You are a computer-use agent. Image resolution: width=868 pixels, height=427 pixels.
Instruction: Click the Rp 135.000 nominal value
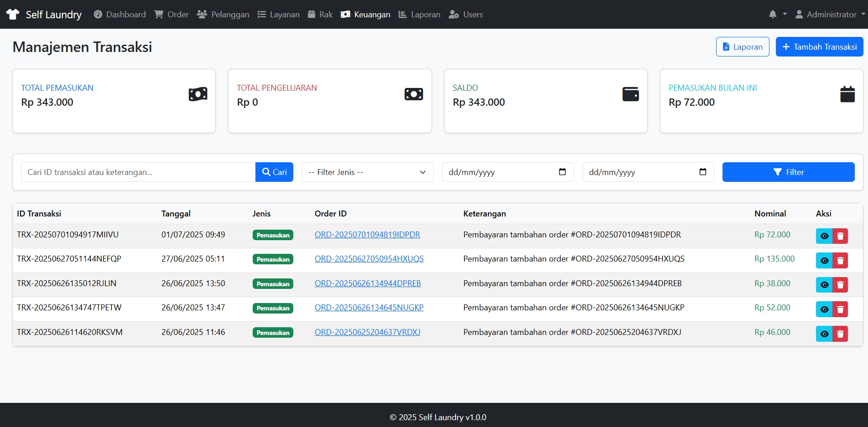[x=774, y=259]
